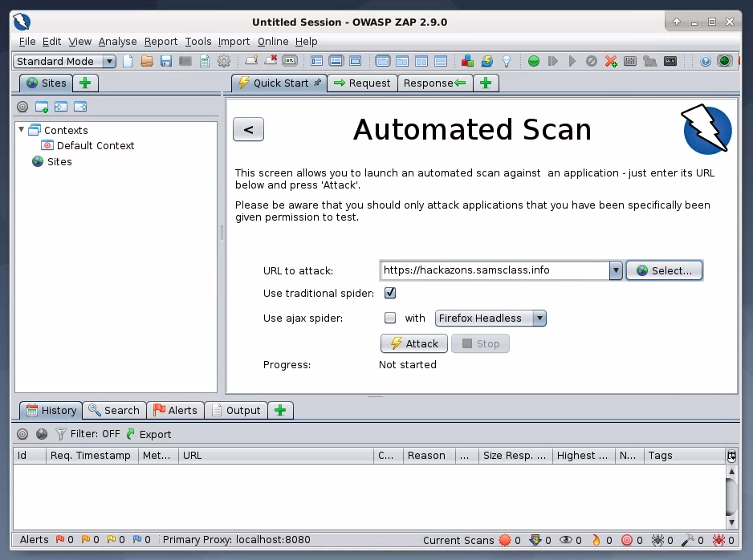Select the Full layout icon

356,61
